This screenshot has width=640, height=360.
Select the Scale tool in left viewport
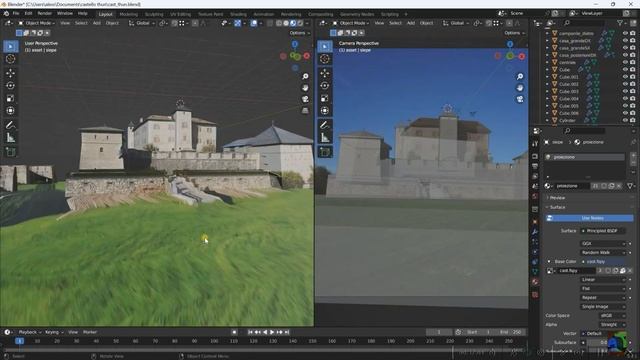click(x=11, y=98)
